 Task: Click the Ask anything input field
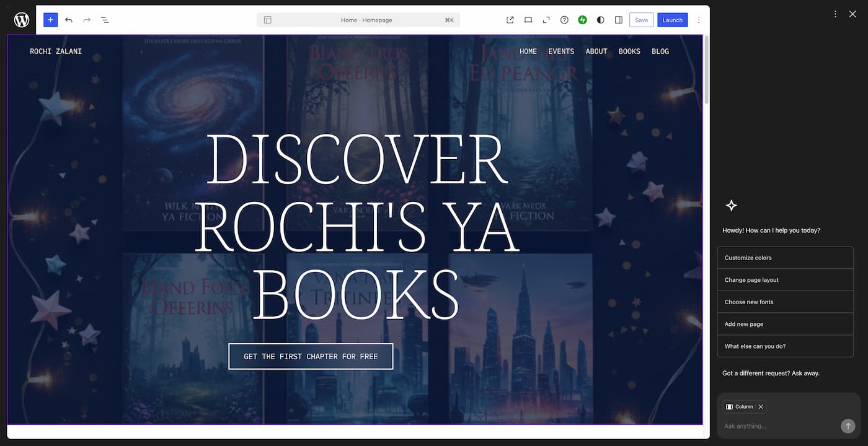(775, 426)
